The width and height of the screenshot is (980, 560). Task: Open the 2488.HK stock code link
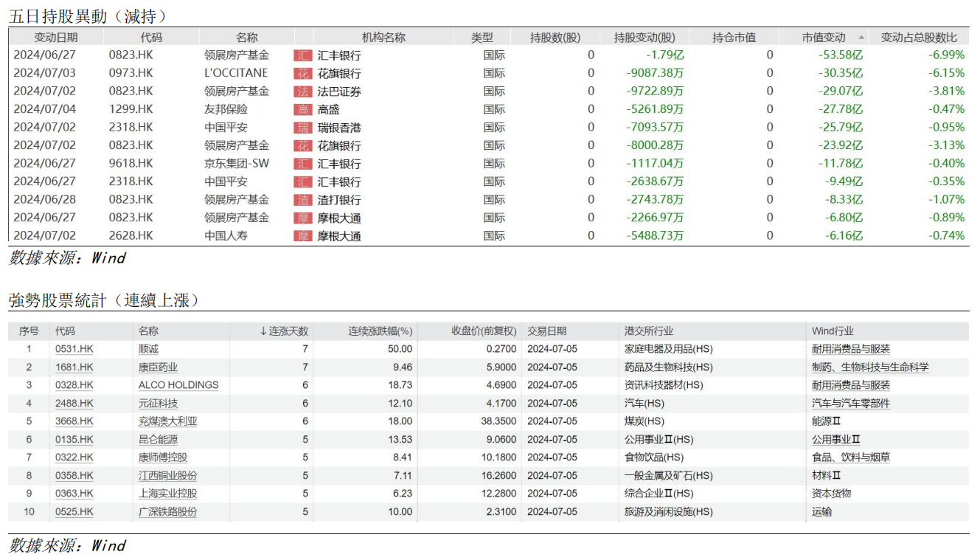click(74, 404)
